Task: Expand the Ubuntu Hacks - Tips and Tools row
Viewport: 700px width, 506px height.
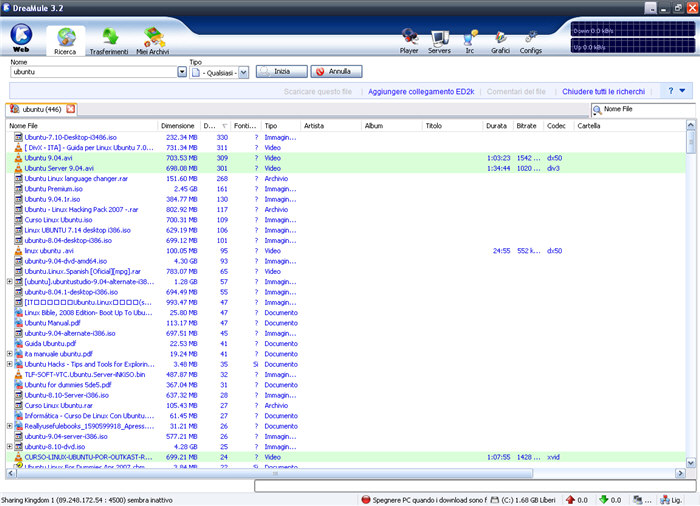Action: click(x=9, y=364)
